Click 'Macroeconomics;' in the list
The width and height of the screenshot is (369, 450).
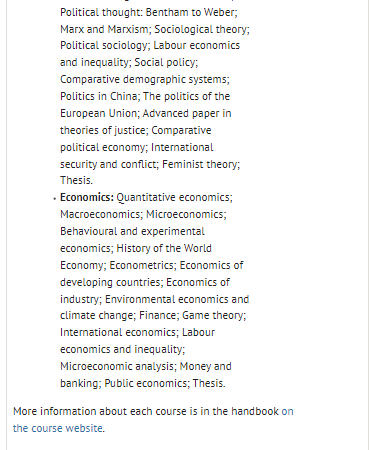click(102, 214)
